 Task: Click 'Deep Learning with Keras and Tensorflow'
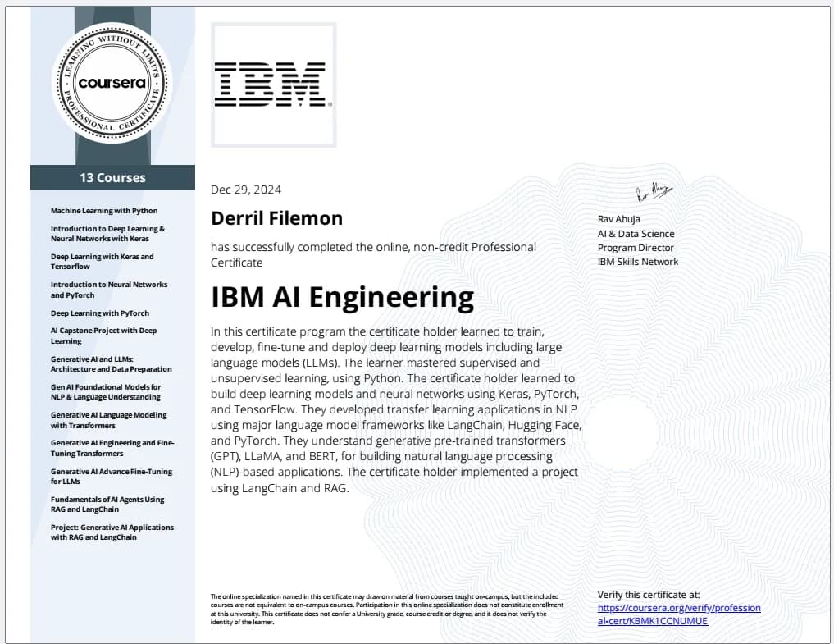(x=103, y=262)
